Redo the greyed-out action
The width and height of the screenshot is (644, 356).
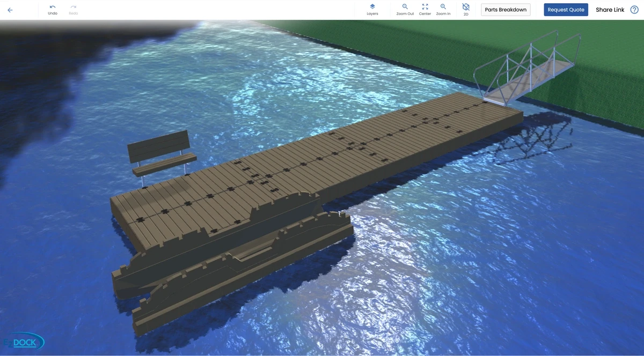tap(74, 10)
